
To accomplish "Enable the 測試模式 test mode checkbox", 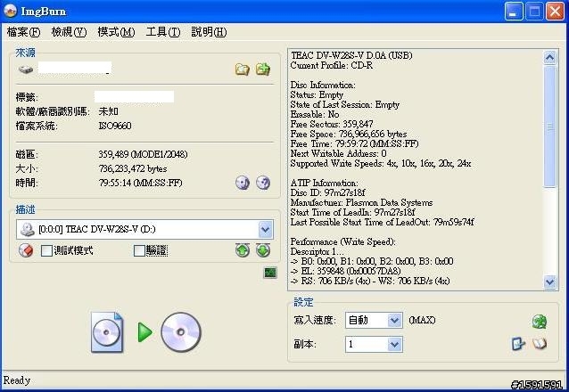I will pyautogui.click(x=46, y=250).
